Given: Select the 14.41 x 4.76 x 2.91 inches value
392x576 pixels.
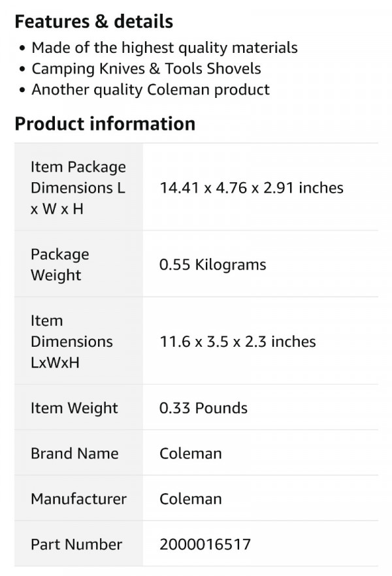Looking at the screenshot, I should click(x=252, y=187).
